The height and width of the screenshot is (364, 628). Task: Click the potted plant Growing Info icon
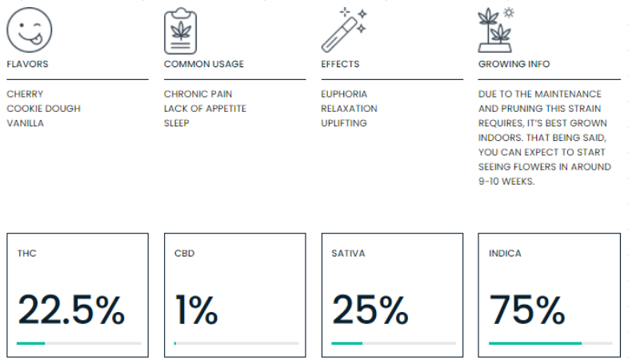(x=497, y=30)
